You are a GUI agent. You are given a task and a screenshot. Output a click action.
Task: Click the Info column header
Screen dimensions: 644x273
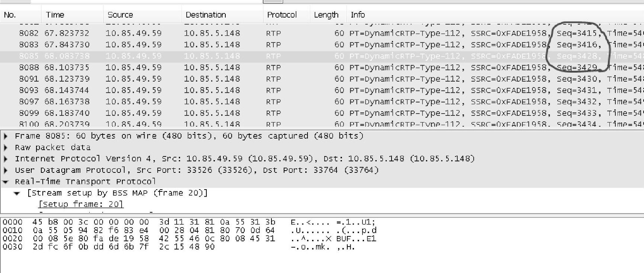[358, 15]
